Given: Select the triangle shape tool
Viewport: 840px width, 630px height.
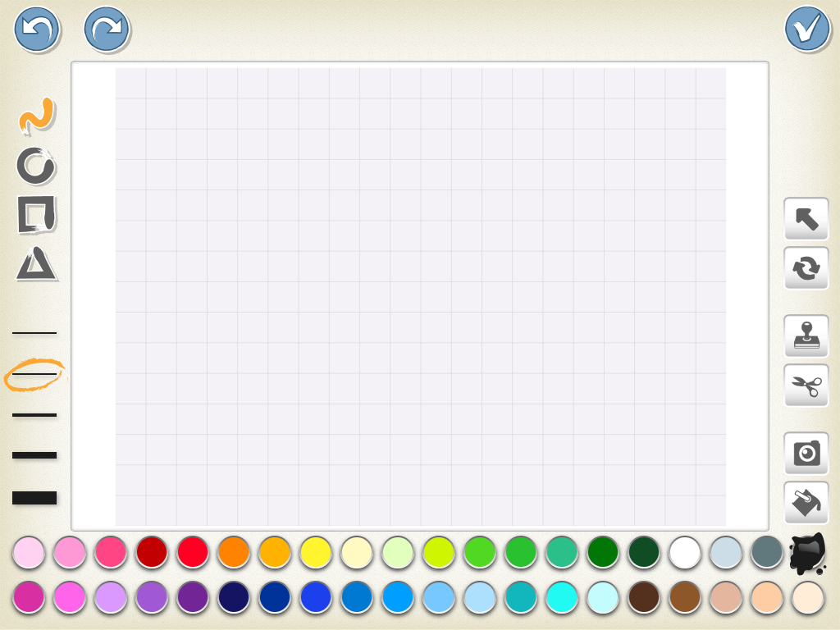Looking at the screenshot, I should tap(36, 263).
